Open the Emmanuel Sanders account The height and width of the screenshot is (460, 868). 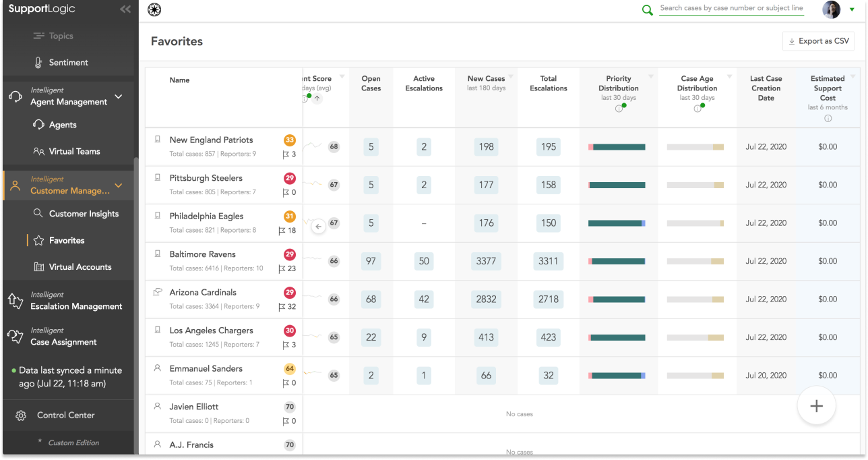click(x=206, y=369)
